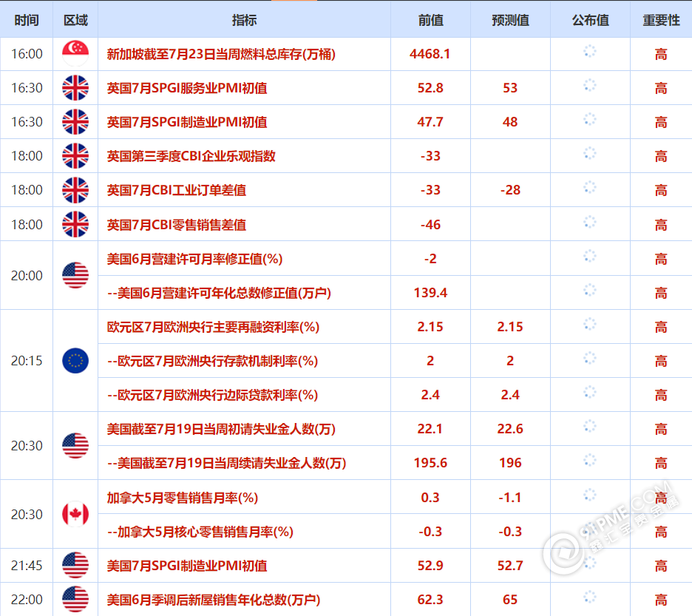Click loading spinner in 美国初请失业金人数 row

point(590,427)
